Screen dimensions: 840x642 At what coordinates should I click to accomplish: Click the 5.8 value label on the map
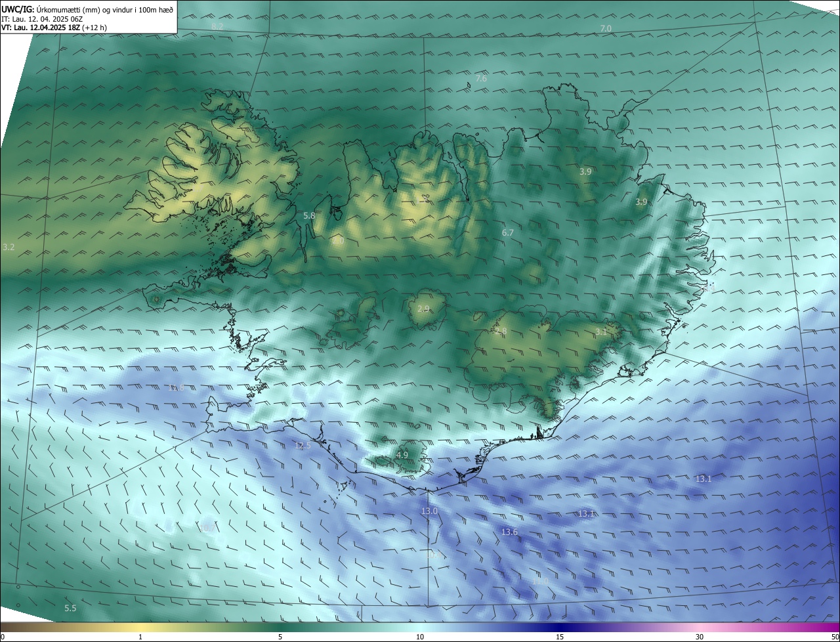309,215
